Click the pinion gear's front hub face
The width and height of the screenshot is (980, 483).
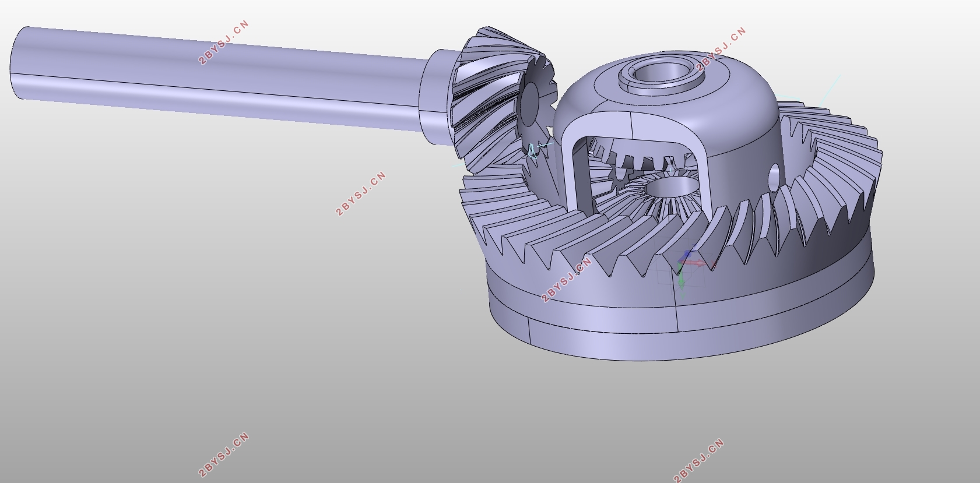point(531,105)
